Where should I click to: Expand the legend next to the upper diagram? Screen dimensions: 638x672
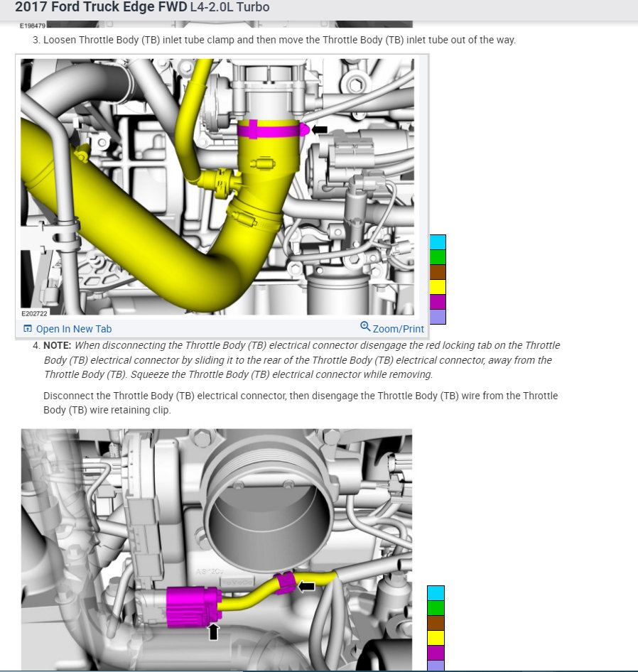tap(438, 279)
